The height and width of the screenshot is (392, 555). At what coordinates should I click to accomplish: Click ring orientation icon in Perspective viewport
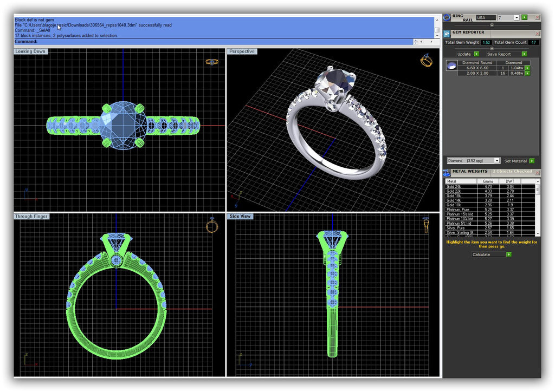click(427, 60)
